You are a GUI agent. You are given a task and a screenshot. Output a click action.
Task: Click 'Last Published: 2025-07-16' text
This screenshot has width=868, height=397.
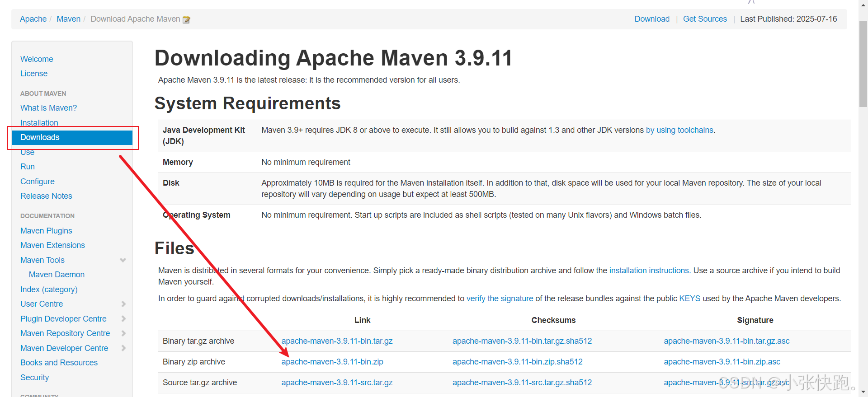(788, 19)
